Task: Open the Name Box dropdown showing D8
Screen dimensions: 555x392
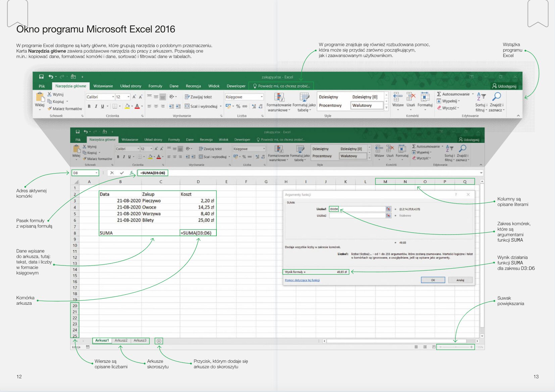Action: (97, 173)
